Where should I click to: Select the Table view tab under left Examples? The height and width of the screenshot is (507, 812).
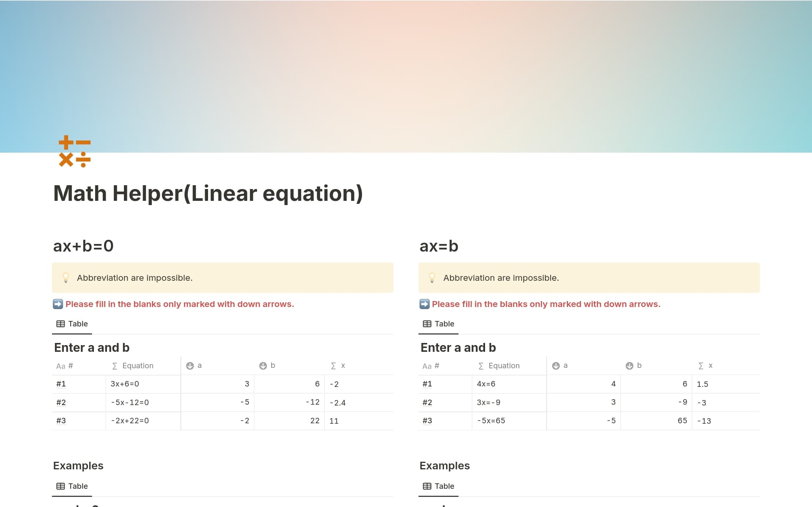77,486
